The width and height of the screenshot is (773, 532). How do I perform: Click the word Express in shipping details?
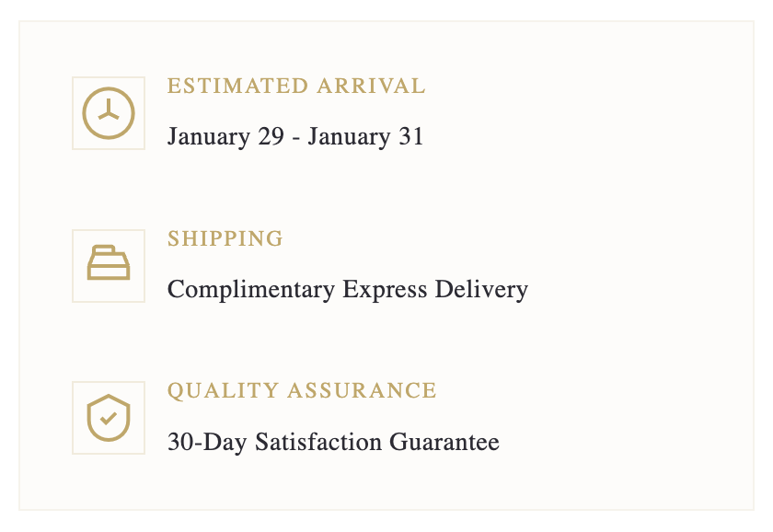point(385,290)
